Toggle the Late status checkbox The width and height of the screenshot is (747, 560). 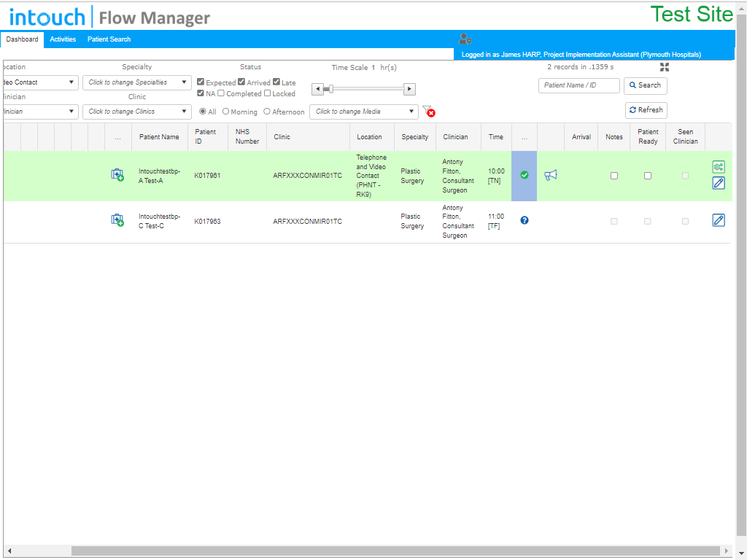[x=276, y=82]
